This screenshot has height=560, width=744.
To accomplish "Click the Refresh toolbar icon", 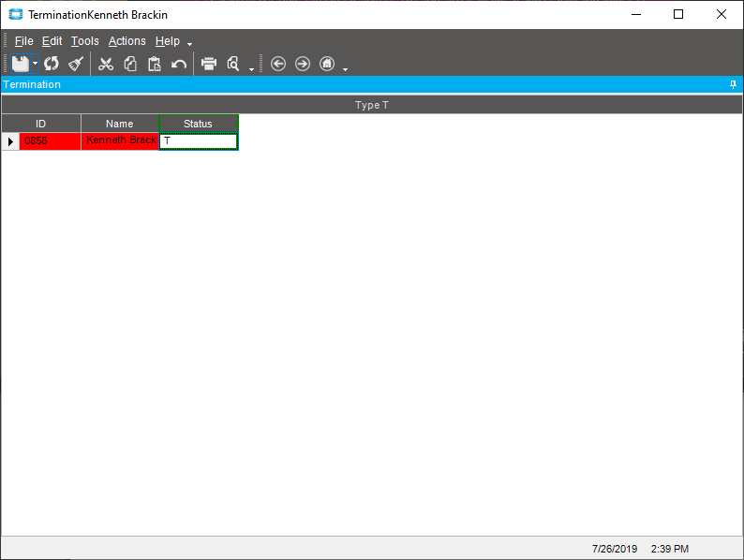I will tap(52, 64).
